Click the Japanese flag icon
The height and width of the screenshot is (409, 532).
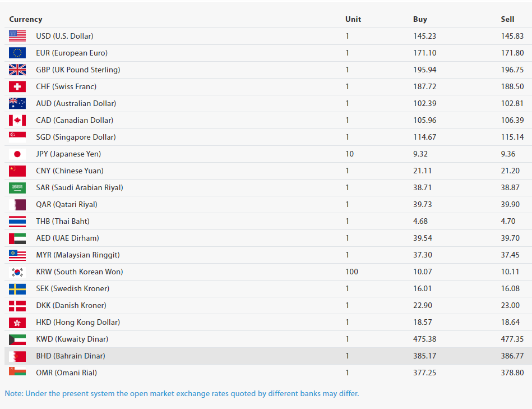click(17, 154)
